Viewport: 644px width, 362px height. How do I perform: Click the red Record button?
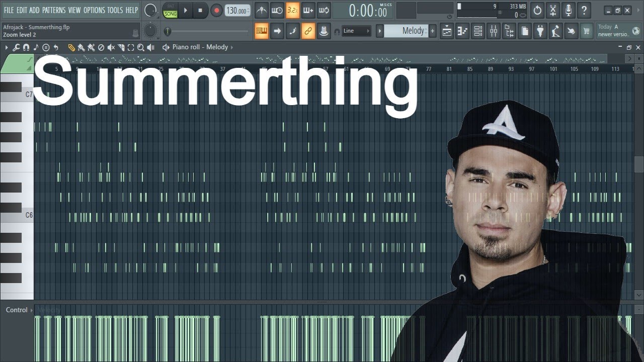tap(216, 10)
